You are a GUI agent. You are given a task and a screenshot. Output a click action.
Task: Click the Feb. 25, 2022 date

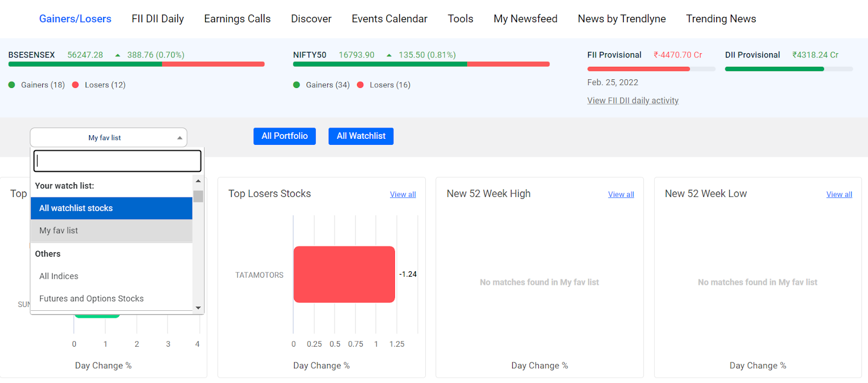point(612,82)
